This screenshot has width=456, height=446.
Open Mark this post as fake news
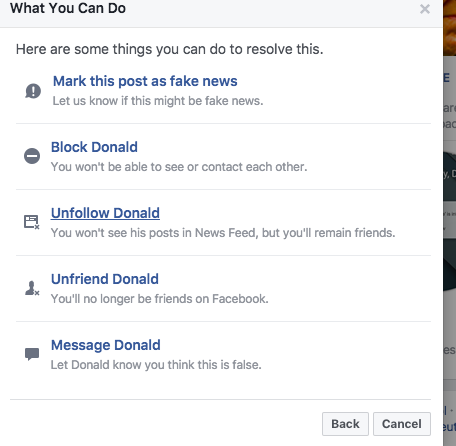click(x=145, y=81)
